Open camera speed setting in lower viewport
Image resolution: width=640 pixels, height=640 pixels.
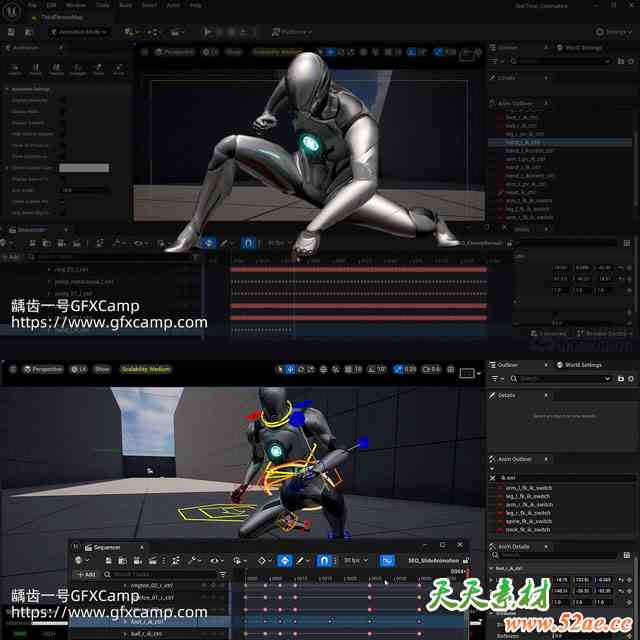click(431, 369)
